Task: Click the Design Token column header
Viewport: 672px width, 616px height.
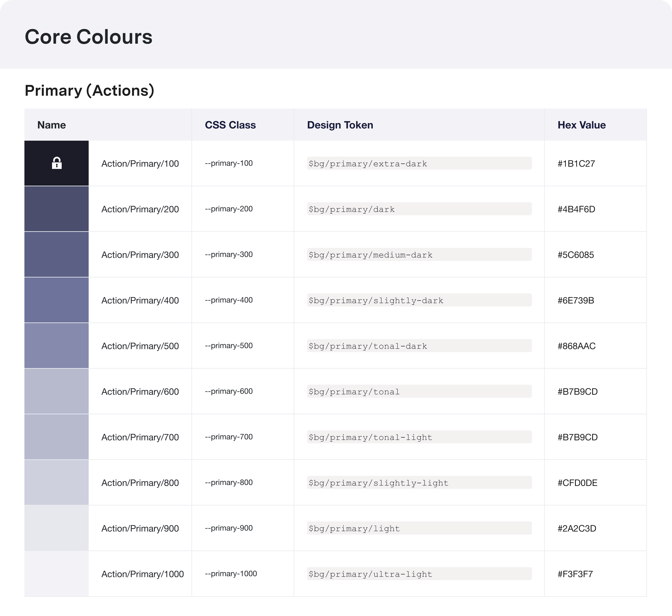Action: [x=340, y=125]
